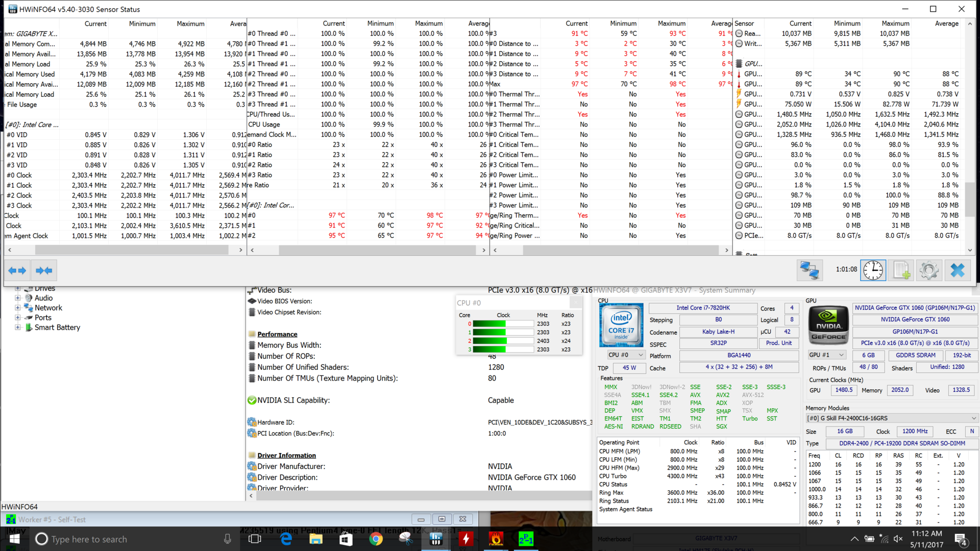The width and height of the screenshot is (980, 551).
Task: Switch to HWiNFO64 taskbar icon
Action: (x=436, y=539)
